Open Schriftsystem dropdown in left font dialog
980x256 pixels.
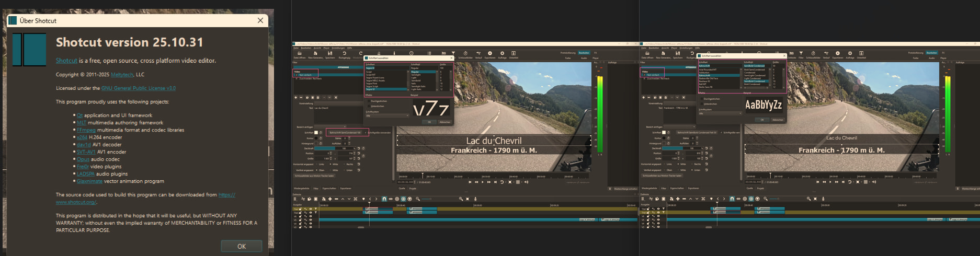[x=387, y=115]
